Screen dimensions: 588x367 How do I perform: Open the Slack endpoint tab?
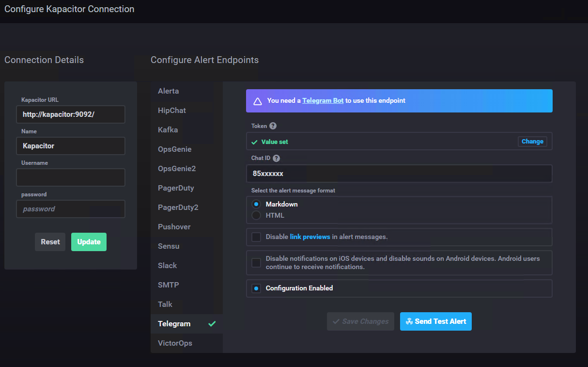168,266
